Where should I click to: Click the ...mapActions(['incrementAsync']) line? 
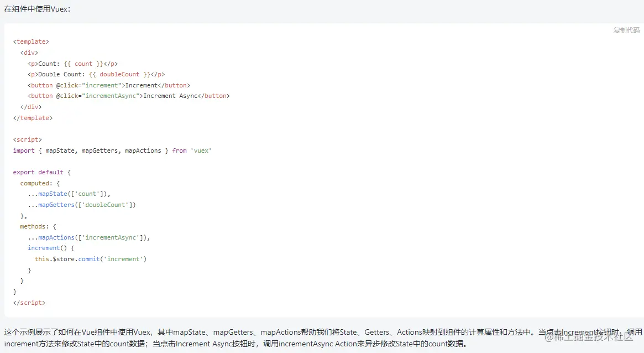[x=88, y=237]
